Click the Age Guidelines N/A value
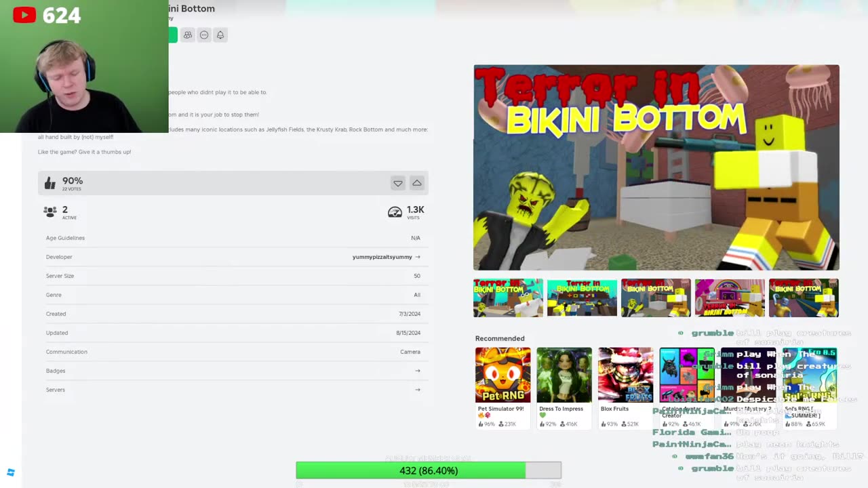Image resolution: width=868 pixels, height=488 pixels. point(416,238)
